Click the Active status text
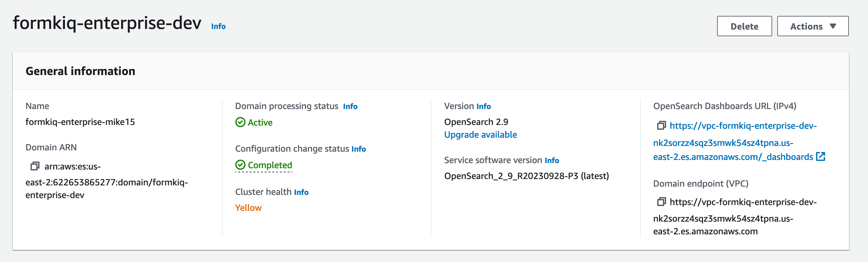The image size is (868, 262). pyautogui.click(x=260, y=122)
